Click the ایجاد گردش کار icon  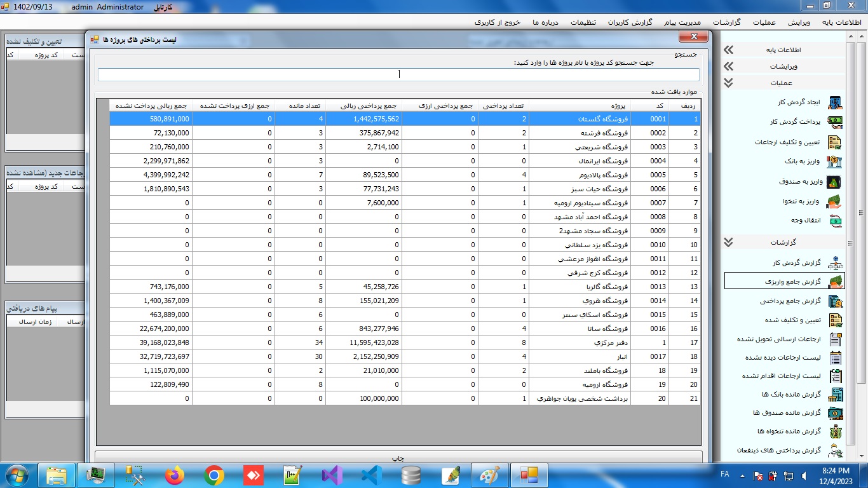[834, 103]
